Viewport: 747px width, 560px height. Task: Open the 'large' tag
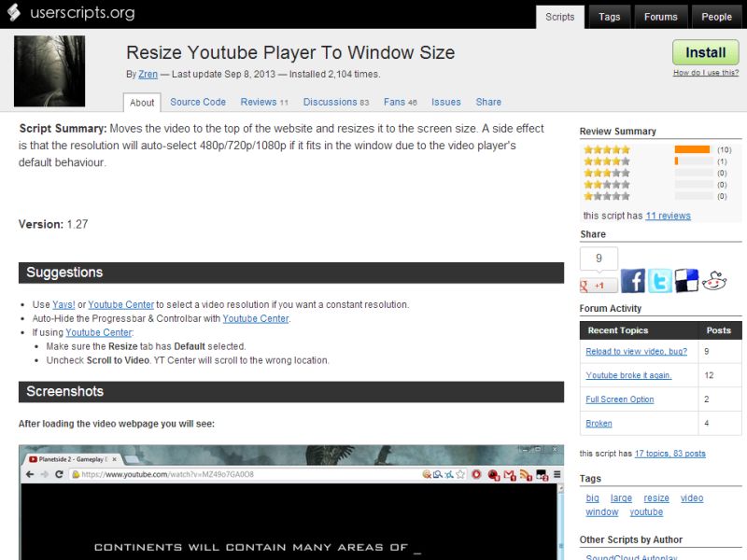(x=621, y=498)
